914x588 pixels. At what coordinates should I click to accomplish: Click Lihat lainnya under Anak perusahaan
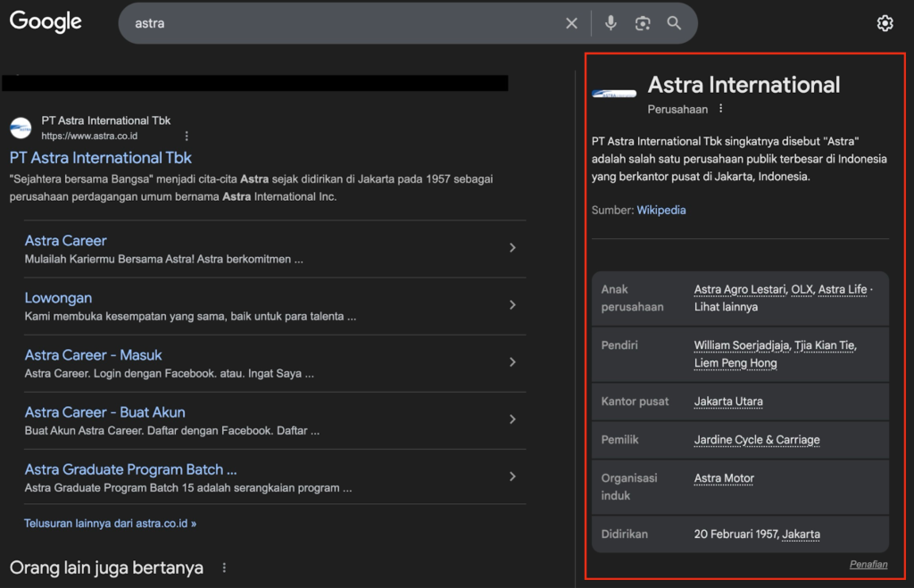tap(726, 307)
